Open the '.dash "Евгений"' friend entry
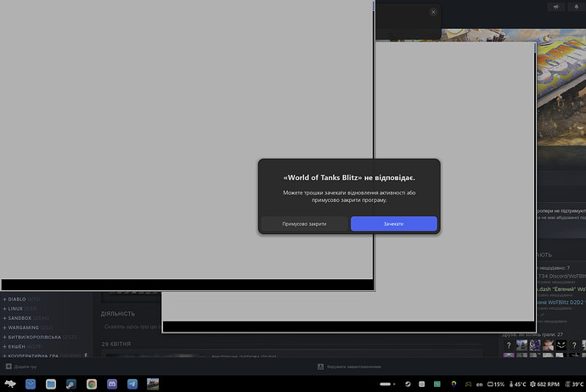This screenshot has height=392, width=586. 561,289
